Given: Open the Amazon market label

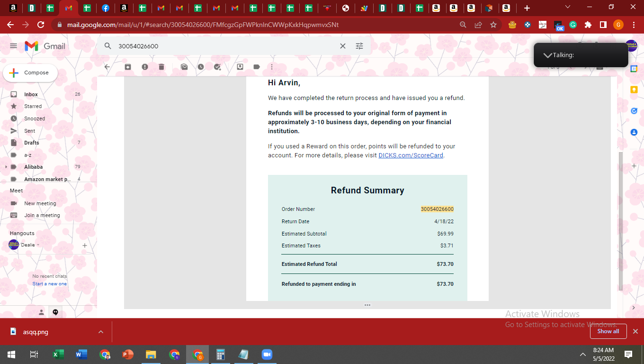Looking at the screenshot, I should pos(47,179).
